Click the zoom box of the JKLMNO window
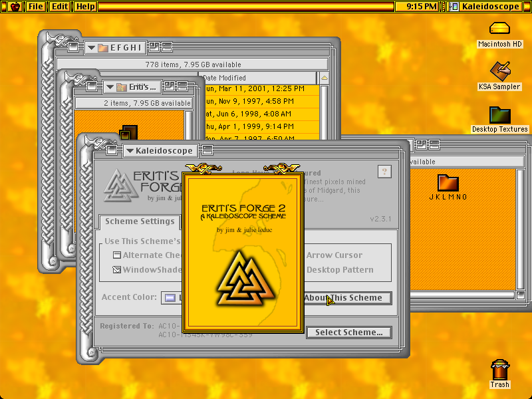The image size is (532, 399). coord(422,145)
